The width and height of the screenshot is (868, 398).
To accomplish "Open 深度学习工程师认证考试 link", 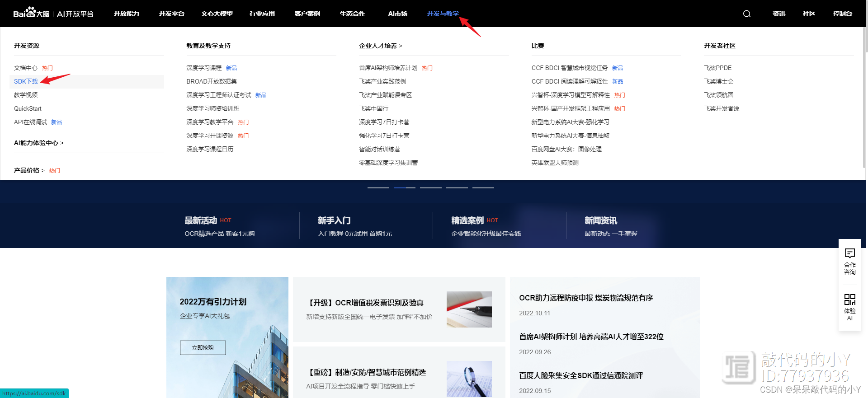I will (x=219, y=95).
